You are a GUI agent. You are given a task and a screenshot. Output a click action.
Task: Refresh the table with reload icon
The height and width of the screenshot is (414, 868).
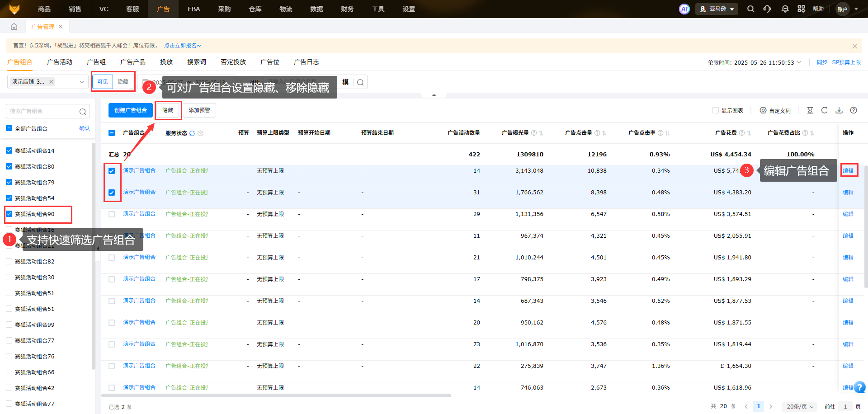[824, 110]
